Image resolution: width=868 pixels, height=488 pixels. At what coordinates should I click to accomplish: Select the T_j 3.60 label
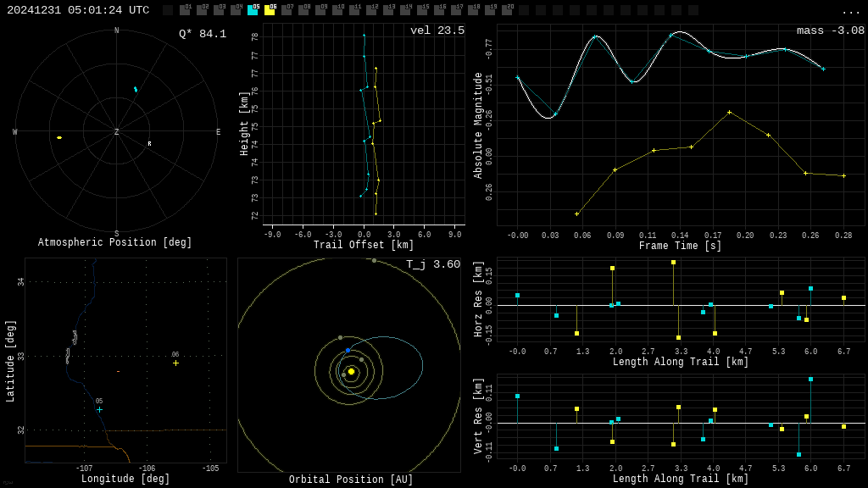432,264
